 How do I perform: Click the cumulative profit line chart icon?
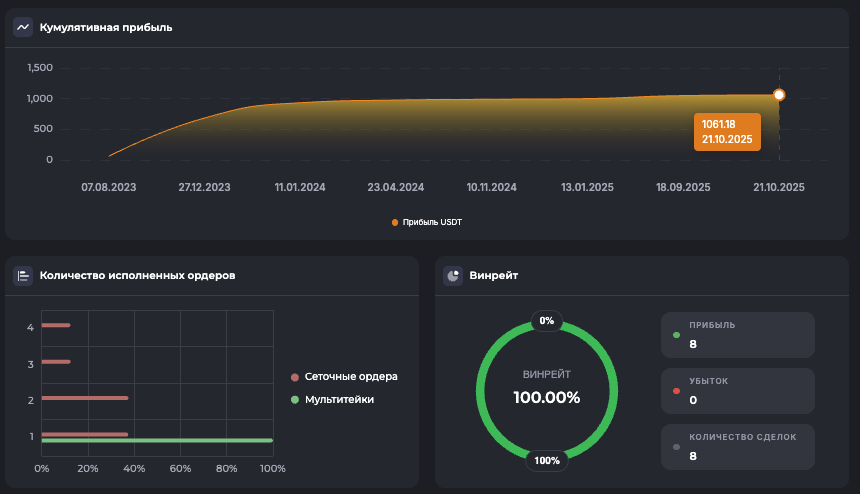(x=23, y=27)
